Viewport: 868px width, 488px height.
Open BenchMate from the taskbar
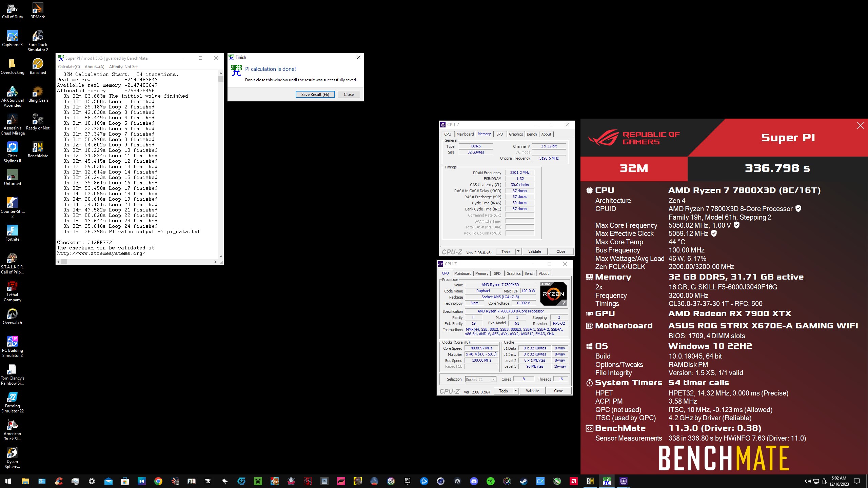point(590,481)
